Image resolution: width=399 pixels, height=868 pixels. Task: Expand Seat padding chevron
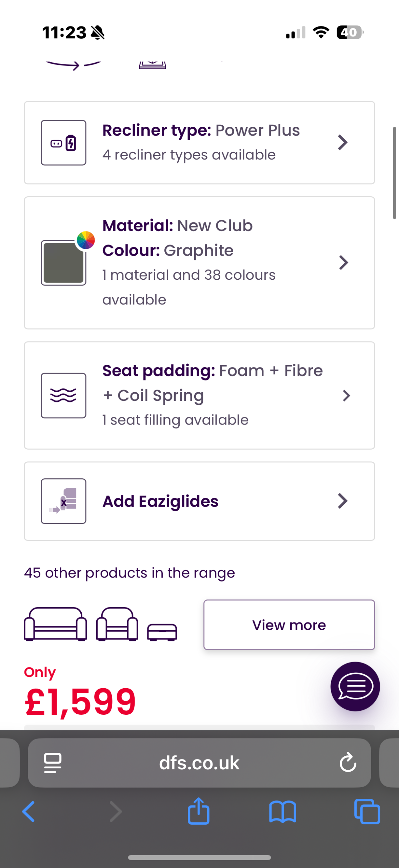346,395
